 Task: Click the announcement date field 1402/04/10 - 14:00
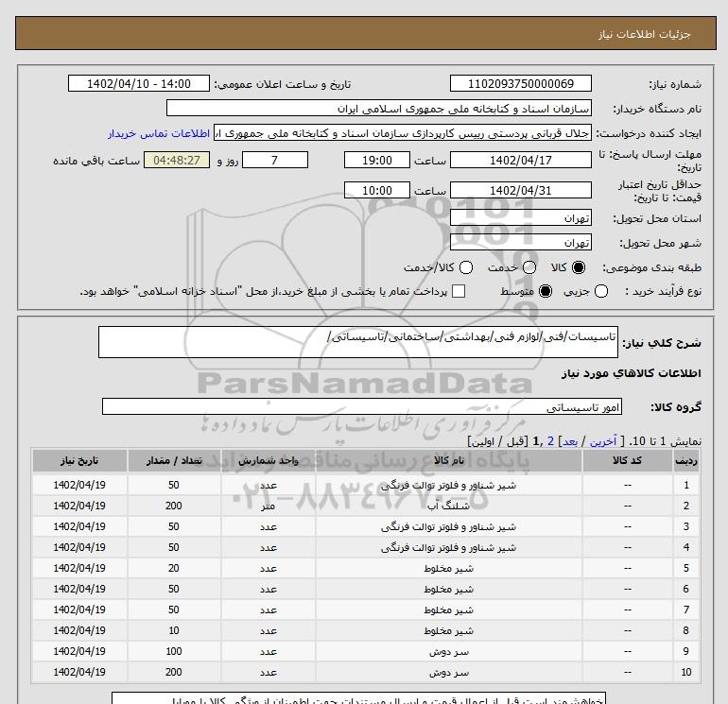pos(139,83)
